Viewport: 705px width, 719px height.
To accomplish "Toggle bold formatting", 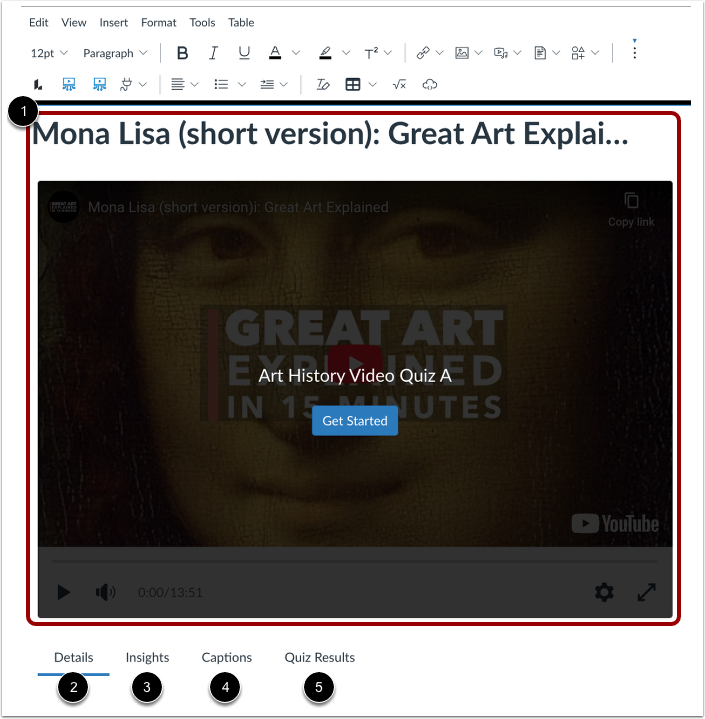I will point(182,53).
